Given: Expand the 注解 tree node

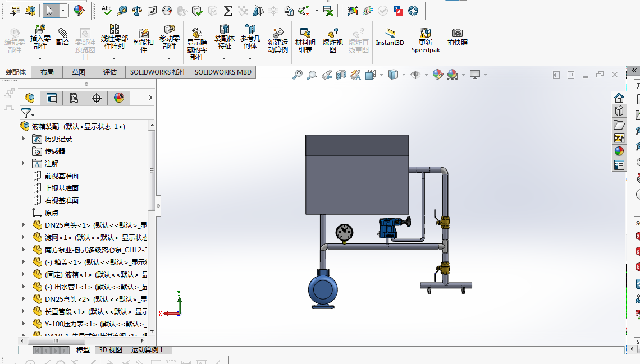Looking at the screenshot, I should (24, 163).
